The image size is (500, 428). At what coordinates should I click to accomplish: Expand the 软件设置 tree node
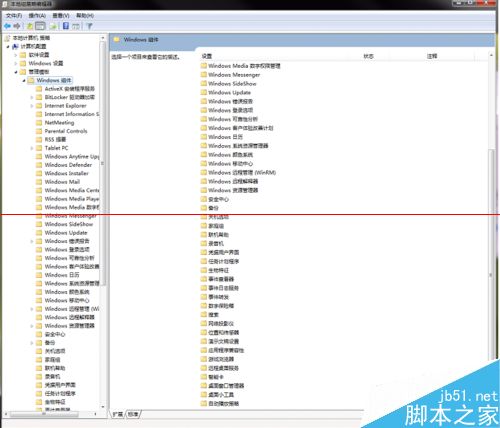click(16, 55)
